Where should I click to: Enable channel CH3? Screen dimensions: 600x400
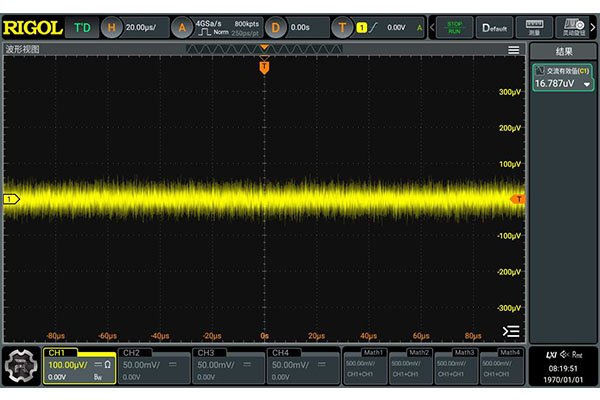(x=226, y=366)
